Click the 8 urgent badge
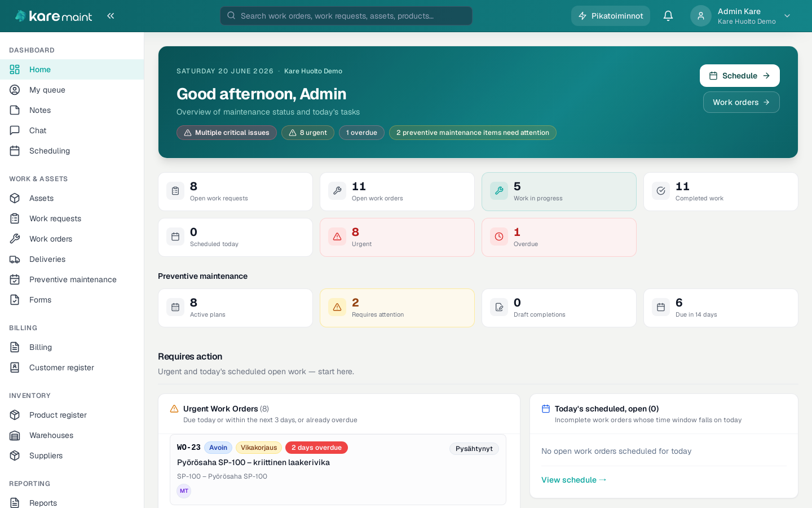The image size is (812, 508). coord(308,133)
